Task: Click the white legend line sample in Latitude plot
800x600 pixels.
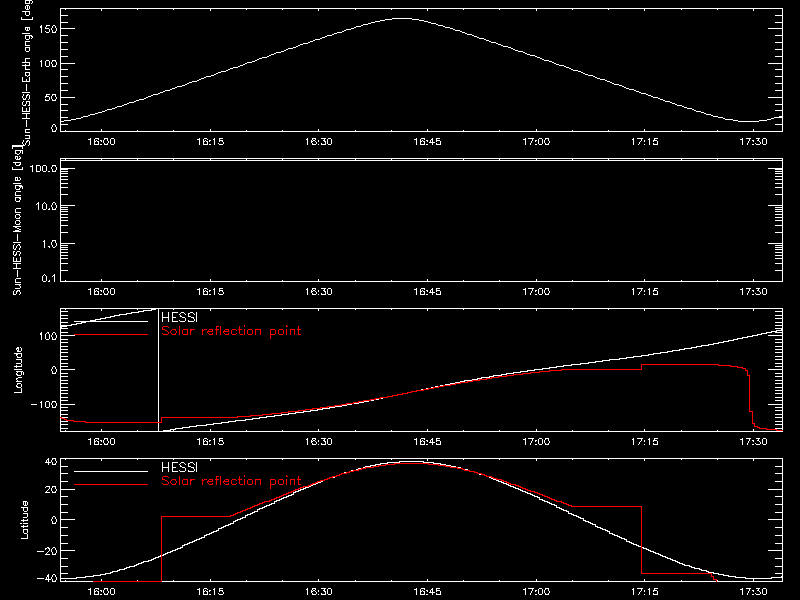Action: pyautogui.click(x=111, y=471)
